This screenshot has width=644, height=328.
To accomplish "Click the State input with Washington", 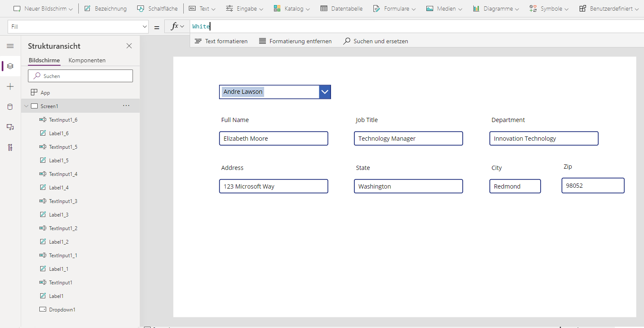I will point(409,186).
